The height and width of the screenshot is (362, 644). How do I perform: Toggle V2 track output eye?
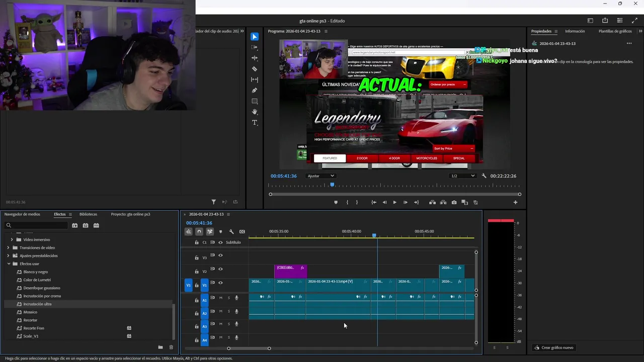[x=220, y=269]
